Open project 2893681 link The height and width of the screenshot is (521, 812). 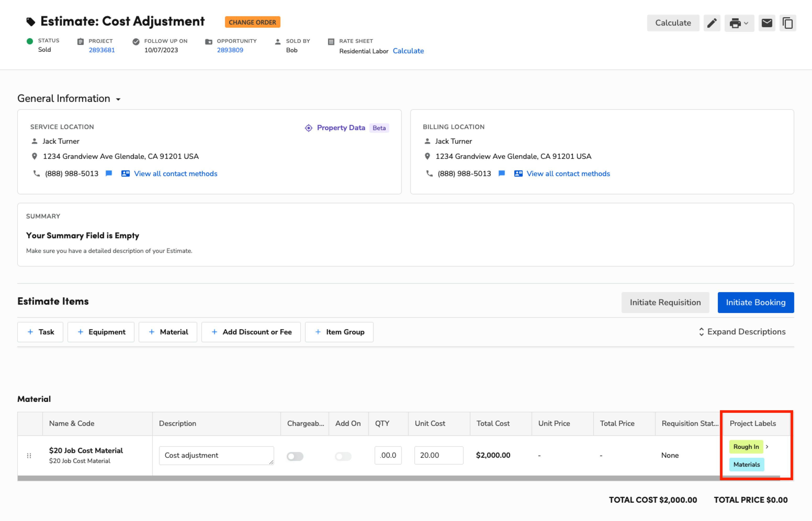pos(101,50)
